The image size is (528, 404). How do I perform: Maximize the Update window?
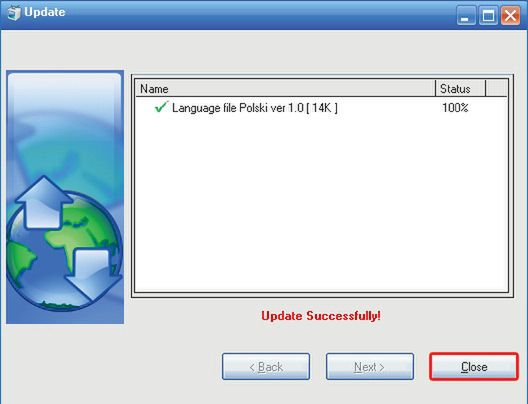point(488,15)
